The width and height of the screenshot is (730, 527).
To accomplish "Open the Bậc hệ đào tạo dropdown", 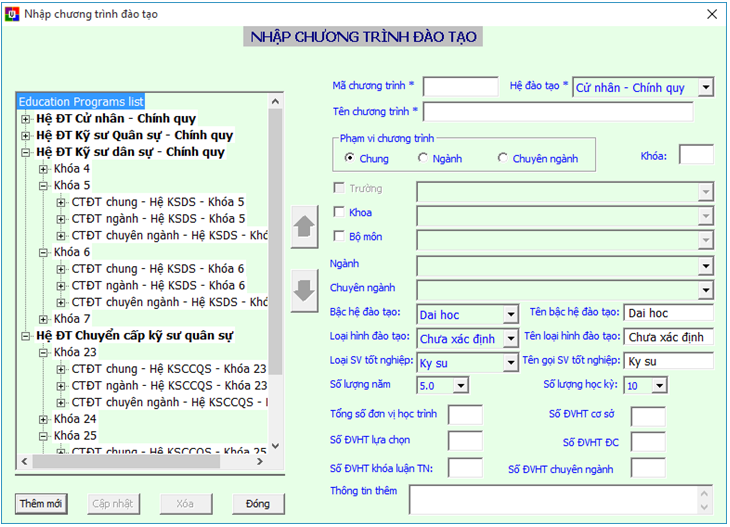I will pos(511,314).
